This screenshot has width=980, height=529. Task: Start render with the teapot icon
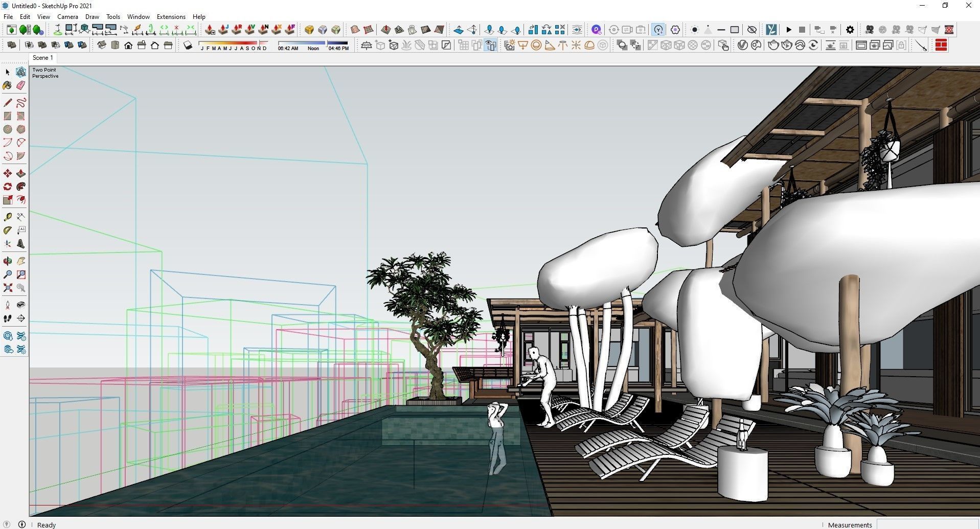pos(773,45)
